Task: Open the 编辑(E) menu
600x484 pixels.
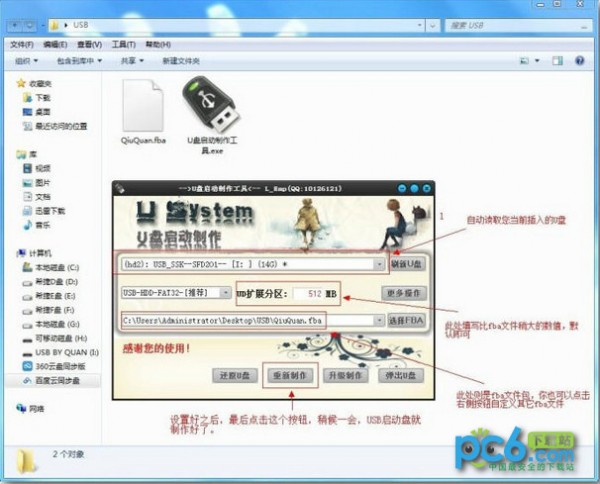Action: 55,45
